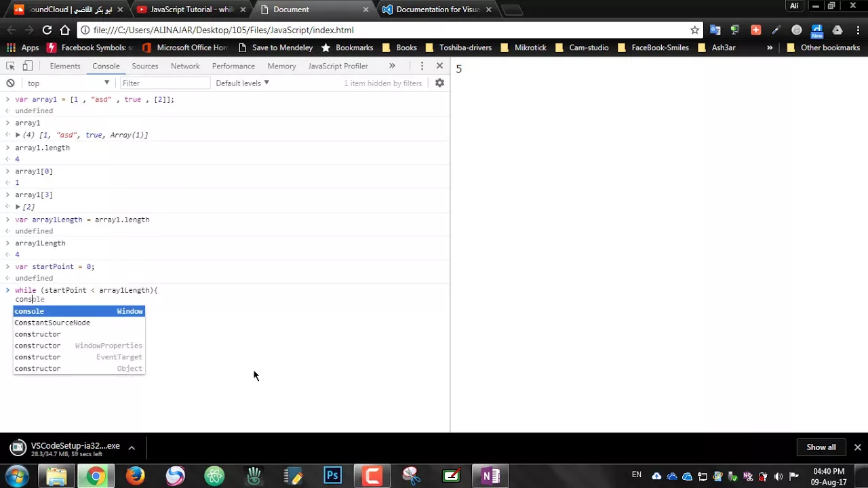Switch to Documentation for Visual Studio tab
The width and height of the screenshot is (868, 488).
click(x=437, y=9)
